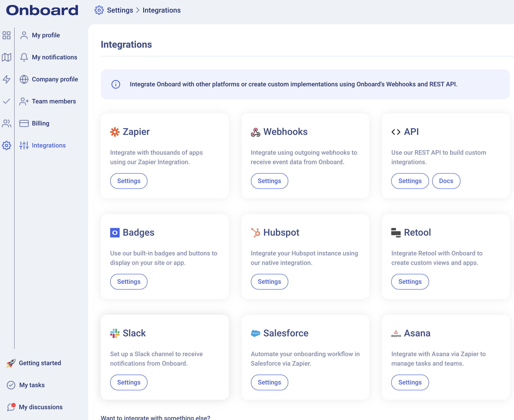The height and width of the screenshot is (420, 514).
Task: Open My discussions with notification dot
Action: coord(40,407)
